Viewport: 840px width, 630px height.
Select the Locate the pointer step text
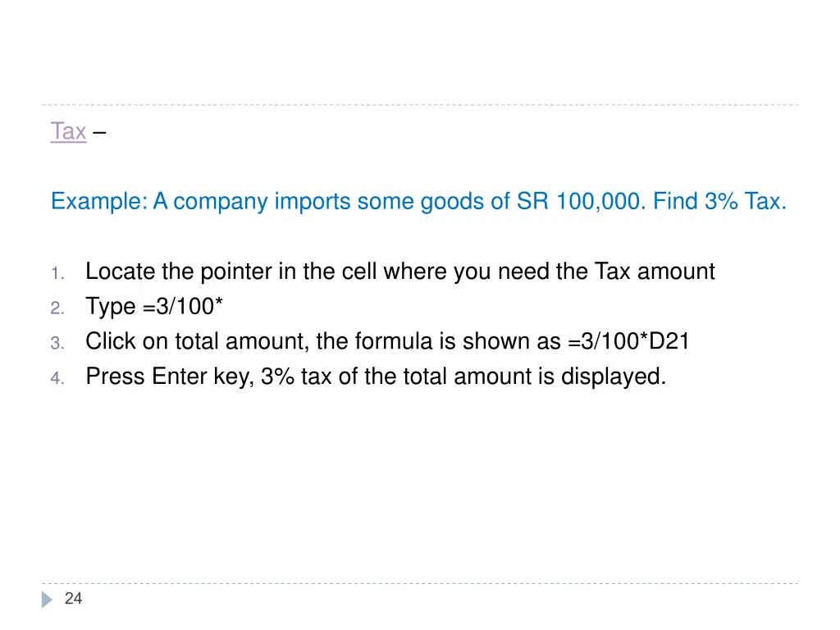pos(400,272)
